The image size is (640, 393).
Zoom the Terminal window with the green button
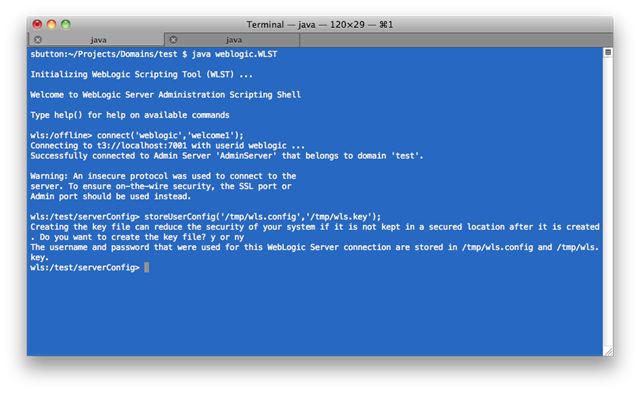(x=65, y=24)
